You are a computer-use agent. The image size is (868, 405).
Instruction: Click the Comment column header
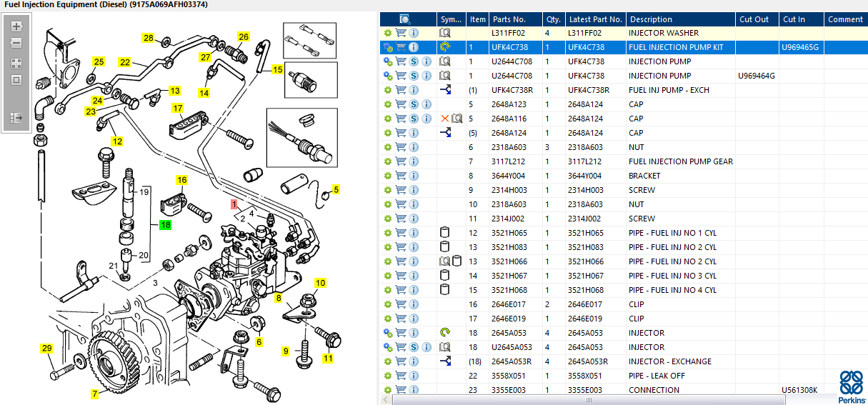pyautogui.click(x=846, y=19)
